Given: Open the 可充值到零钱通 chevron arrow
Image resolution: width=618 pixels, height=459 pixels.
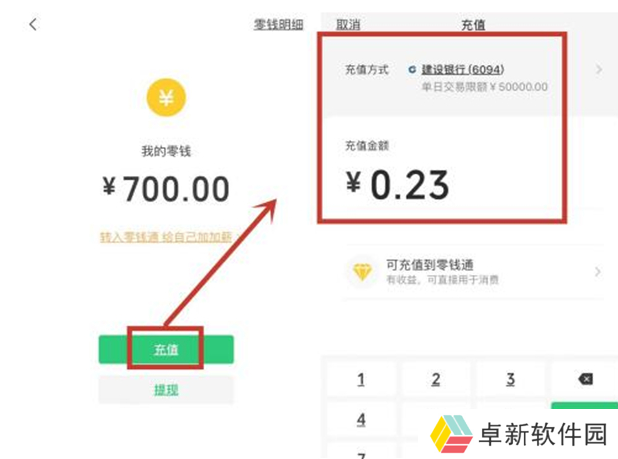Looking at the screenshot, I should tap(598, 271).
